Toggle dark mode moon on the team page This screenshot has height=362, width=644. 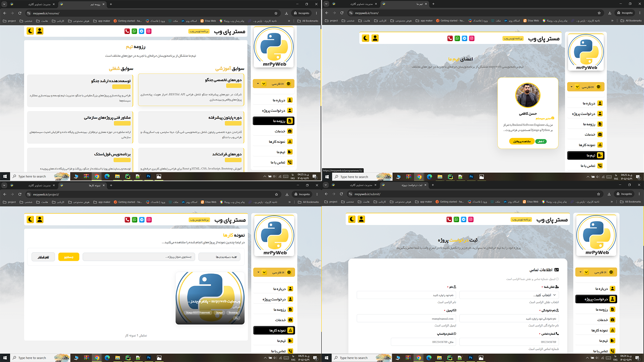pyautogui.click(x=366, y=38)
